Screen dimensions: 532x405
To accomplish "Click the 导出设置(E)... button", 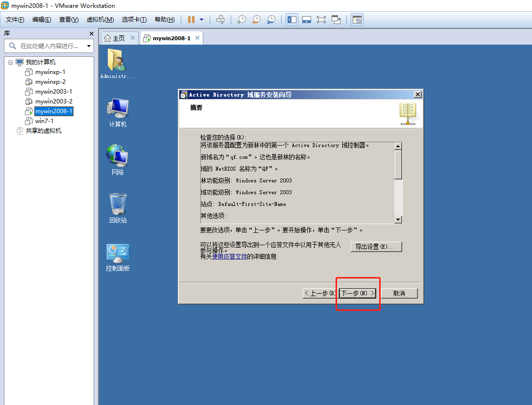I will [376, 247].
